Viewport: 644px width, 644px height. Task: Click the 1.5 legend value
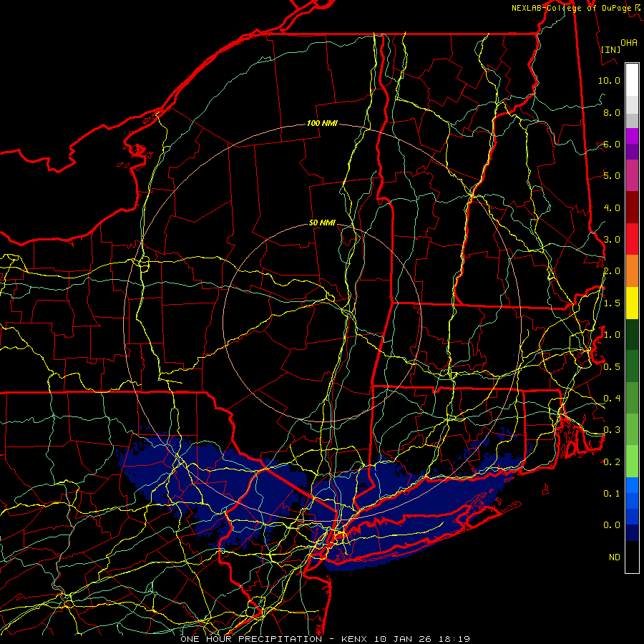tap(611, 303)
